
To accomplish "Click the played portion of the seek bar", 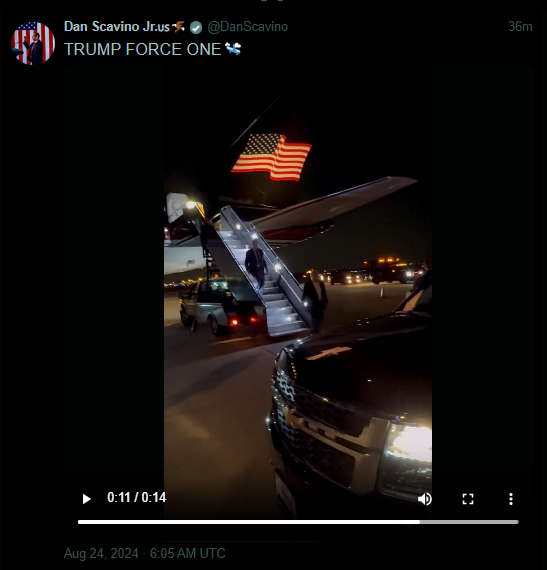I will [x=249, y=522].
